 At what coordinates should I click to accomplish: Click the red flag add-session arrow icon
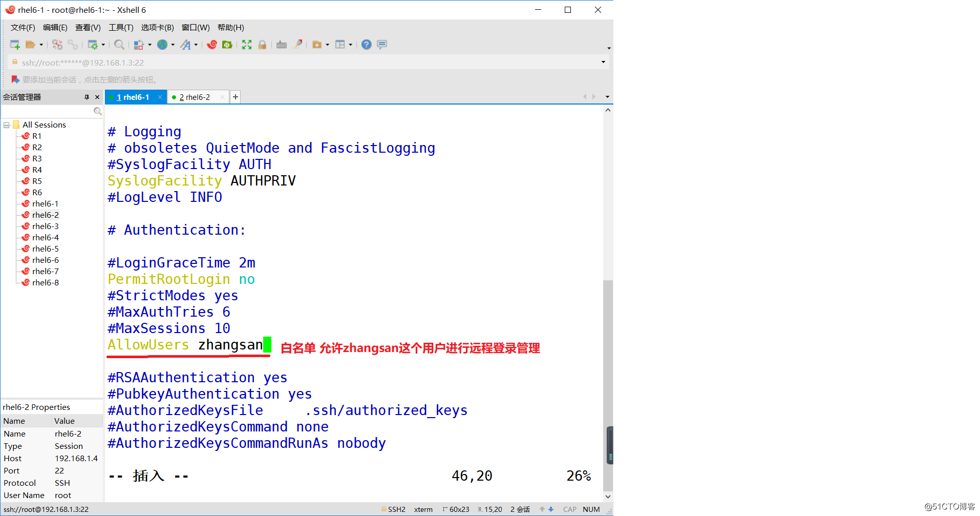tap(15, 80)
